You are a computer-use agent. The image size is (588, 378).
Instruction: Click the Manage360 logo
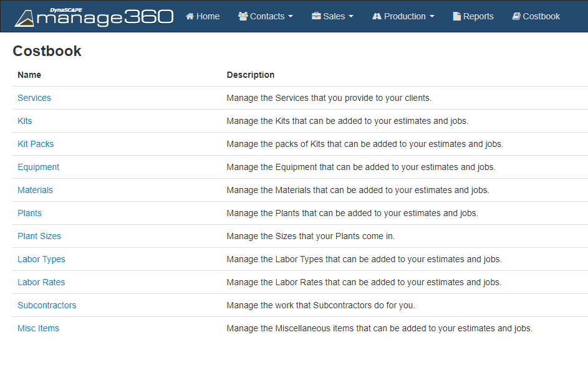(94, 17)
